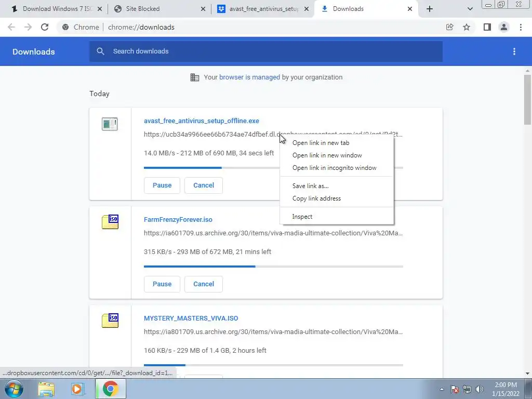Click the MYSTERY_MASTERS_VIVA ISO file icon
This screenshot has height=399, width=532.
[x=110, y=321]
